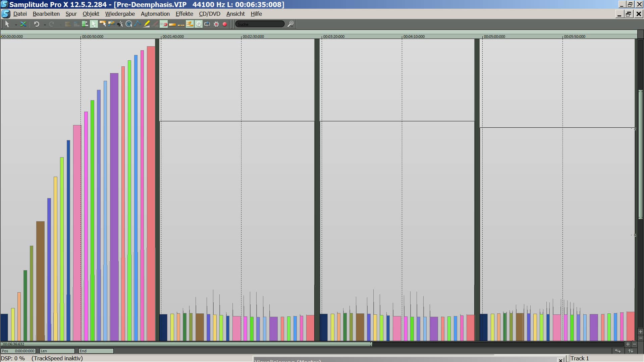Image resolution: width=644 pixels, height=362 pixels.
Task: Click the Suche search field
Action: [x=259, y=24]
